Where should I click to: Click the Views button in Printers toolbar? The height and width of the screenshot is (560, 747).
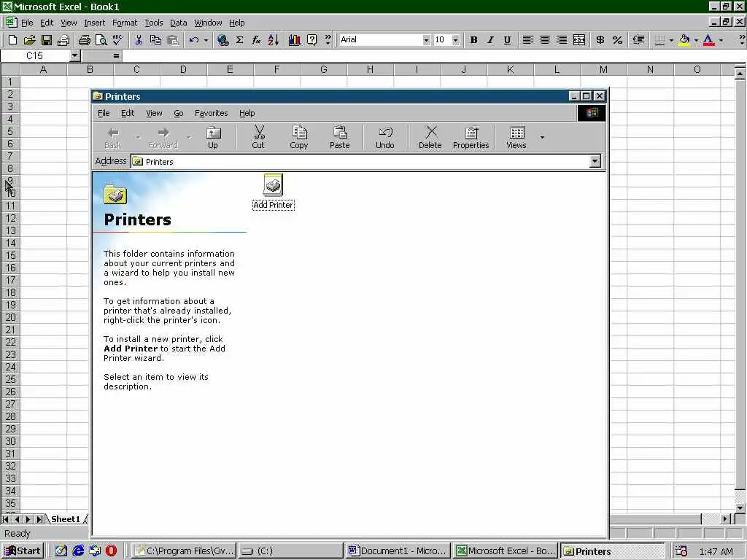tap(516, 138)
